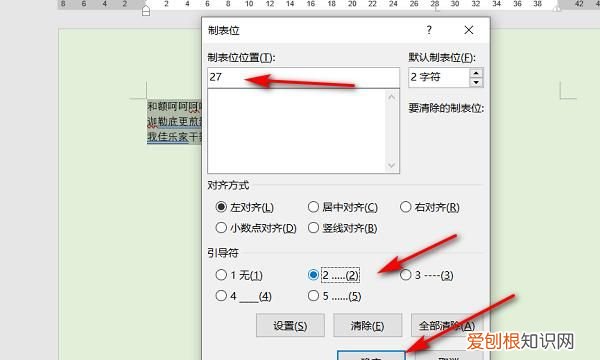Click the tab list scrollbar down arrow

391,165
